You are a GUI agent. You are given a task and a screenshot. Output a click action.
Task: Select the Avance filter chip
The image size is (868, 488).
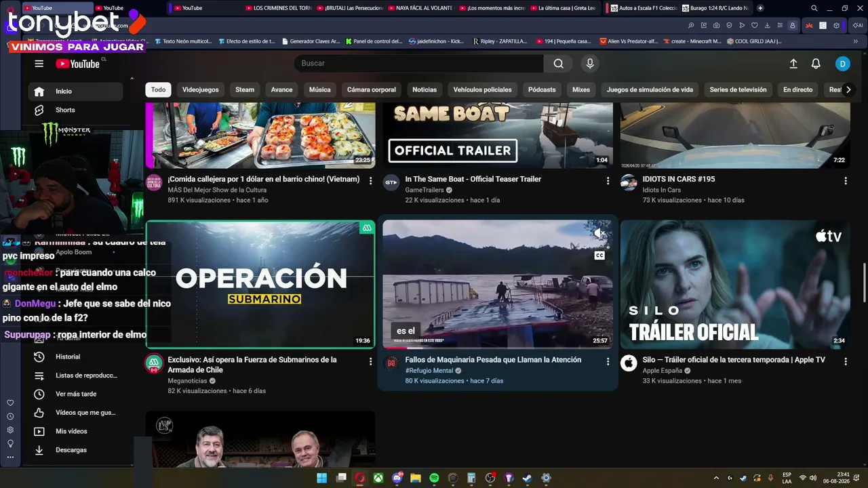click(x=282, y=89)
